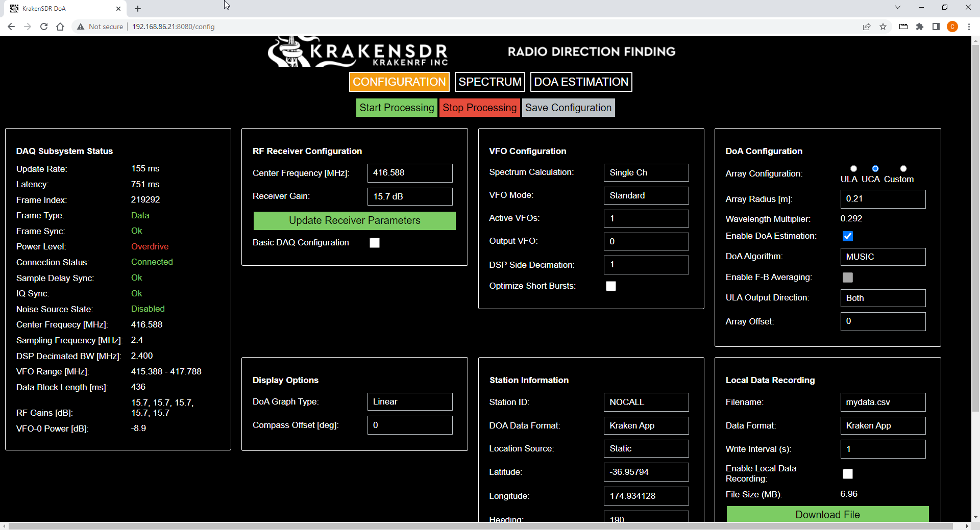Viewport: 980px width, 530px height.
Task: Bookmark this page with star icon
Action: pos(883,27)
